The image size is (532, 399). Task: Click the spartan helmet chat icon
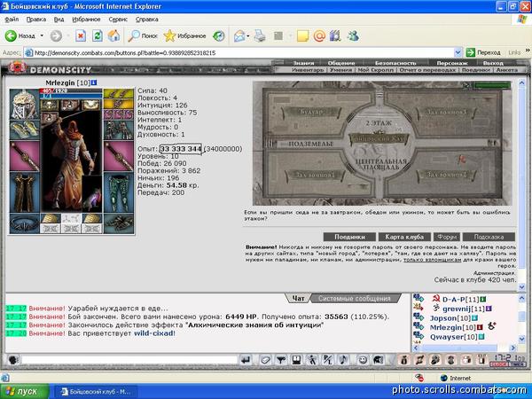[378, 360]
